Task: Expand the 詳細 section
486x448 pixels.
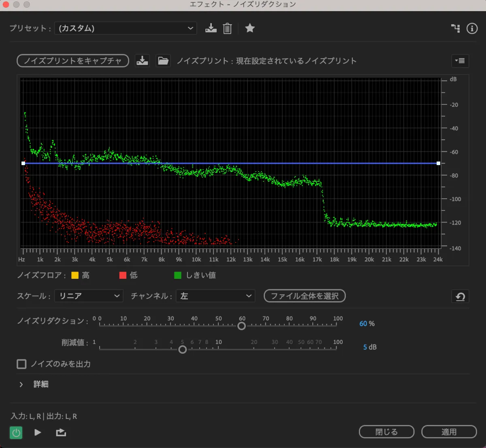Action: click(x=21, y=384)
